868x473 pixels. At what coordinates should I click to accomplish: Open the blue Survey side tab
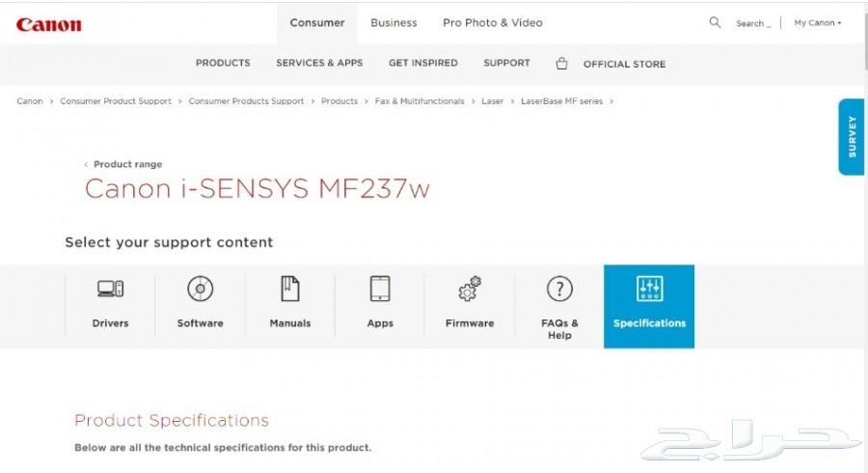tap(852, 136)
